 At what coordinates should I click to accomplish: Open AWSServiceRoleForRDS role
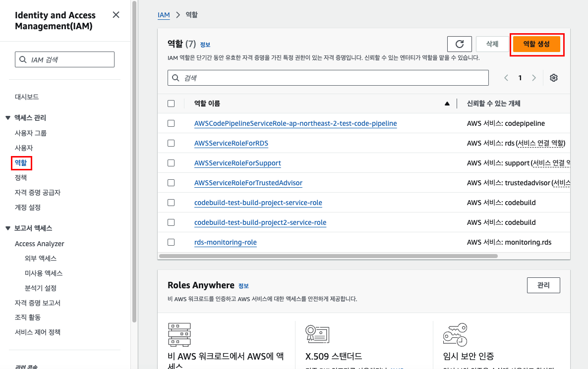click(231, 143)
